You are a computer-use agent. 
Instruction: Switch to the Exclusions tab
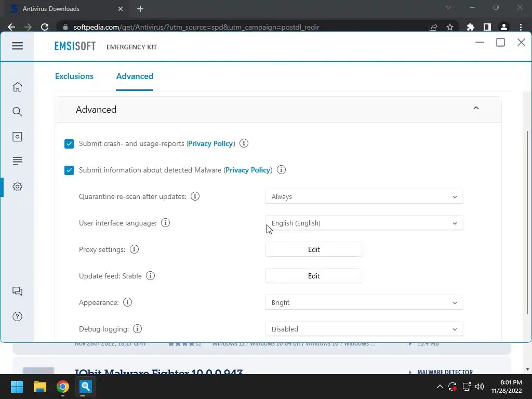(74, 76)
